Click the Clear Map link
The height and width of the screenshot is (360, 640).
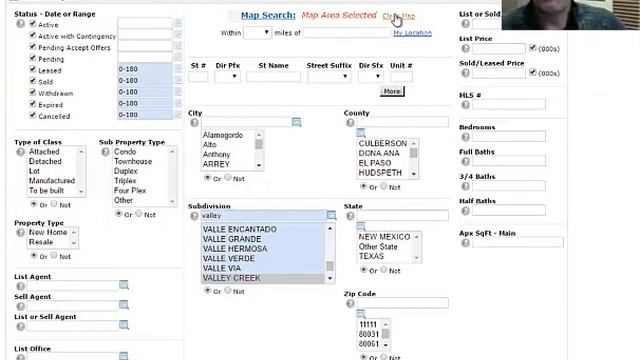[399, 16]
